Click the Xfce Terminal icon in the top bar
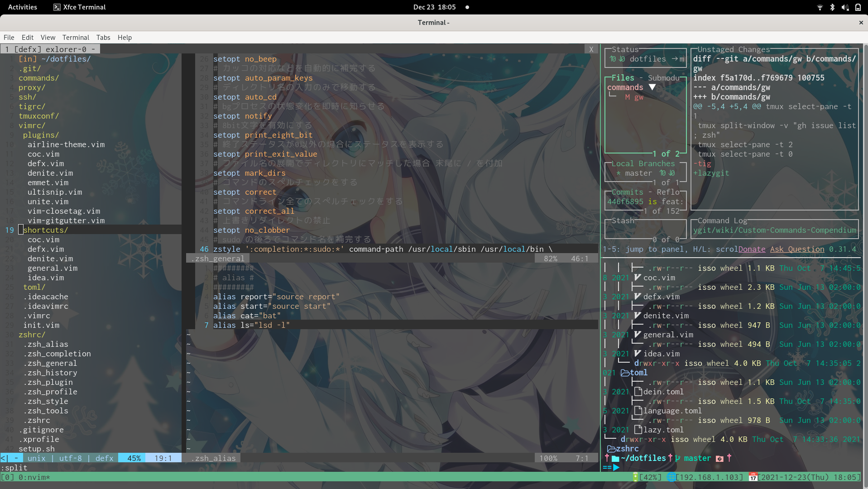 [x=57, y=7]
